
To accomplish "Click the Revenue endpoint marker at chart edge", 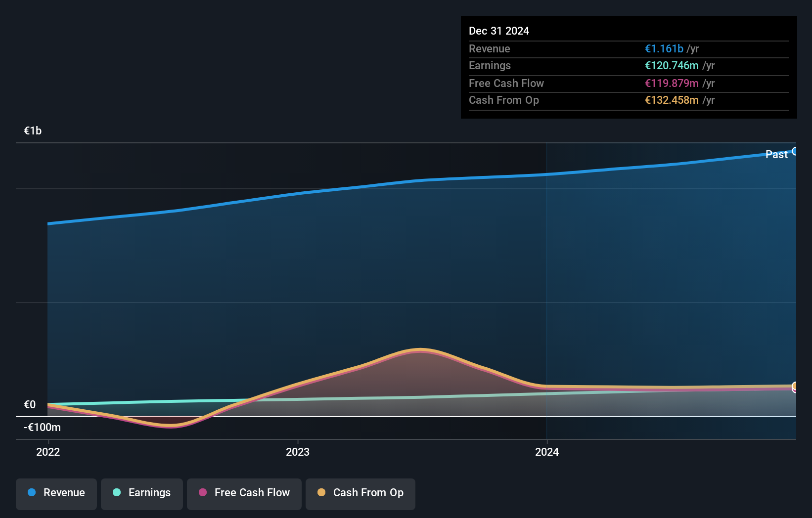I will (795, 151).
